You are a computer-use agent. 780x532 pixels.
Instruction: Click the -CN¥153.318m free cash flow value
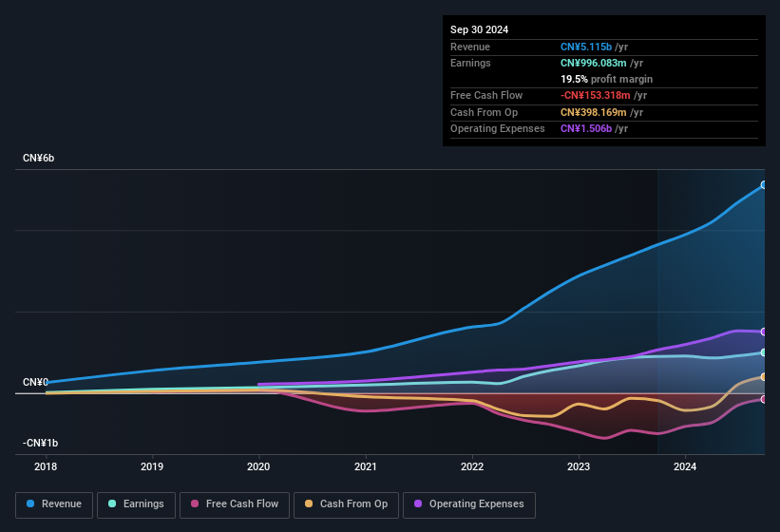[596, 95]
